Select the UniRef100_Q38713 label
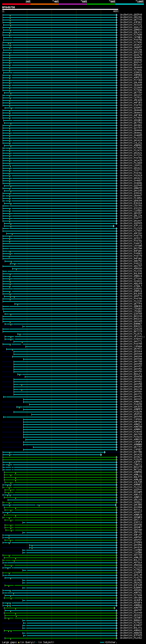 point(131,523)
